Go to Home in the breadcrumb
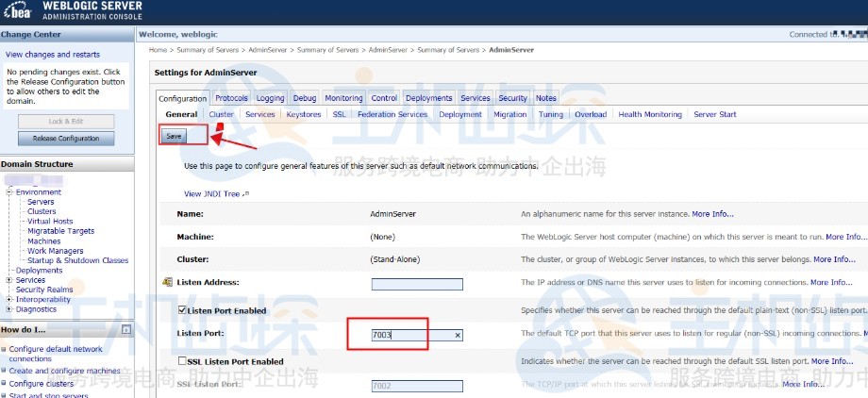Screen dimensions: 868x398 158,50
